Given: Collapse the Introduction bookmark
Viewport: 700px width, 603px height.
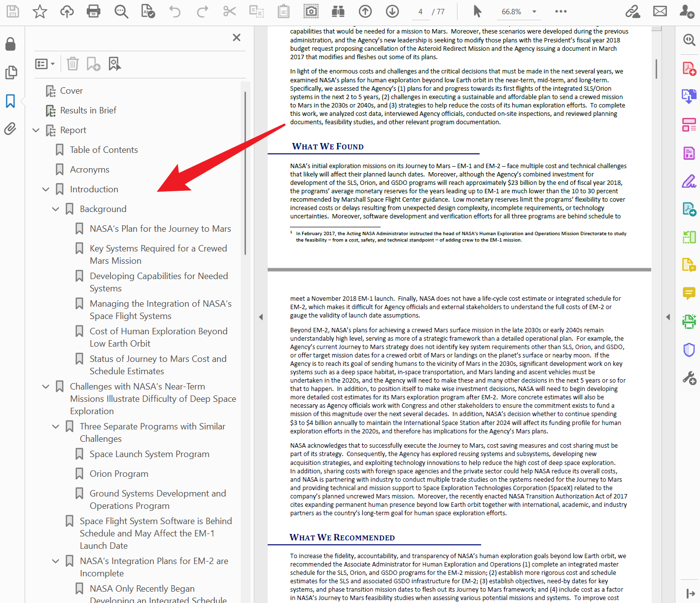Looking at the screenshot, I should [46, 189].
